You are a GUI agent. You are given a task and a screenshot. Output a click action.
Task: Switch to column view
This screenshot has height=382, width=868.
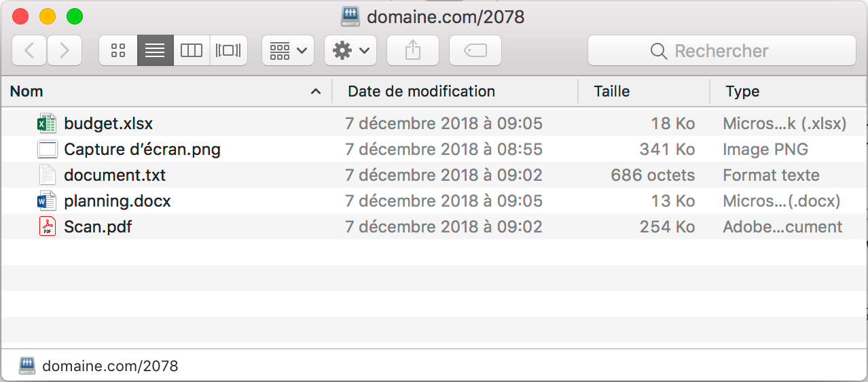pos(192,50)
